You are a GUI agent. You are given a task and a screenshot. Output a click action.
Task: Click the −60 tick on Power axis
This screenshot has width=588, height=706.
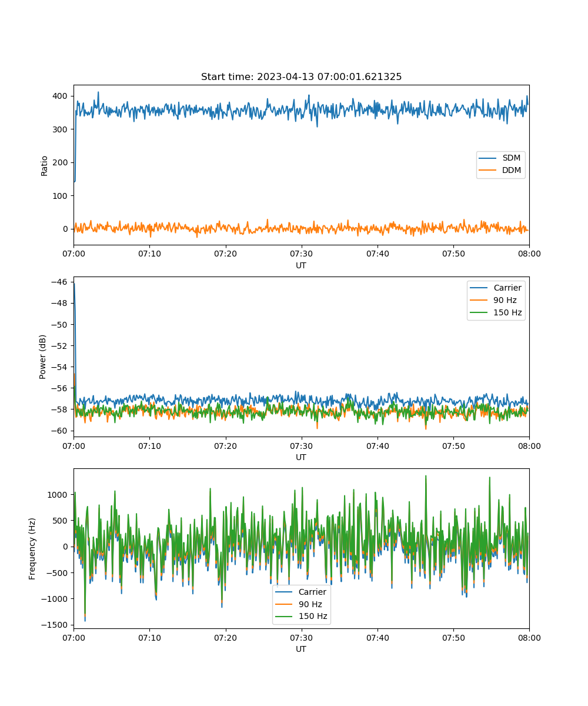(59, 430)
